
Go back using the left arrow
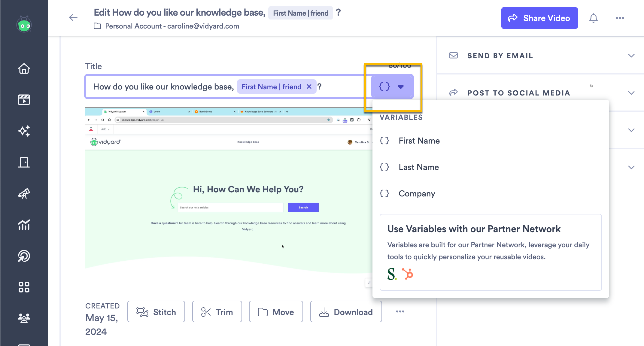[73, 17]
